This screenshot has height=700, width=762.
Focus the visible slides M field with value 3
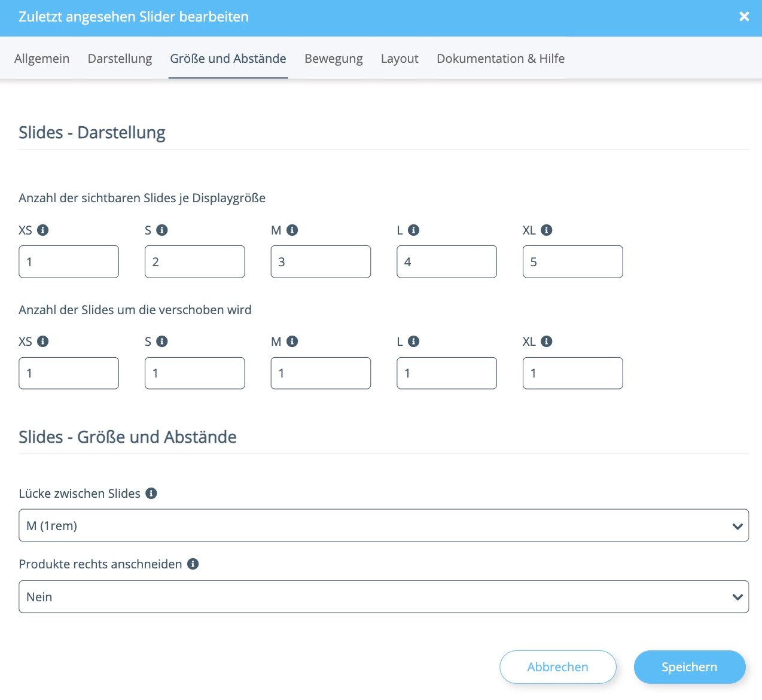coord(321,261)
